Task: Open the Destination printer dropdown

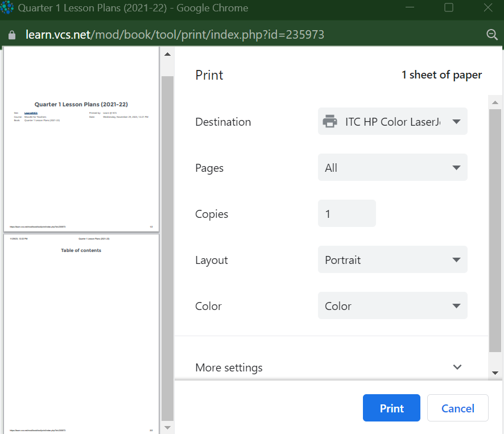Action: click(x=393, y=122)
